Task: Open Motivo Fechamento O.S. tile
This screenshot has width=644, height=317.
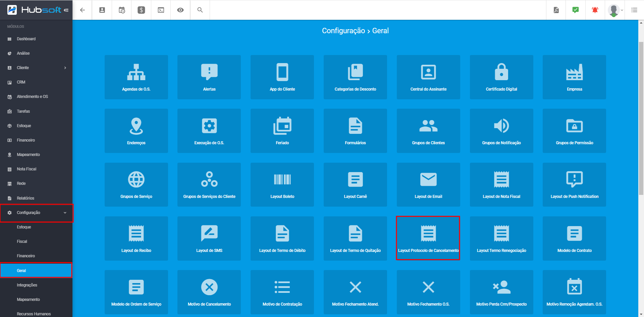Action: 428,292
